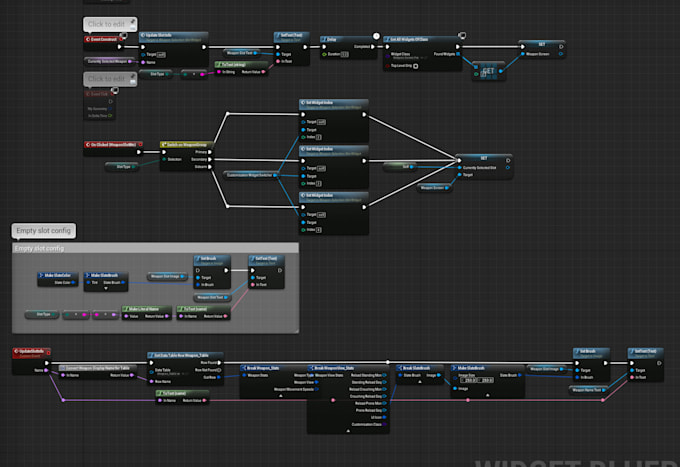Screen dimensions: 680x467
Task: Select the Delay node title
Action: (331, 39)
